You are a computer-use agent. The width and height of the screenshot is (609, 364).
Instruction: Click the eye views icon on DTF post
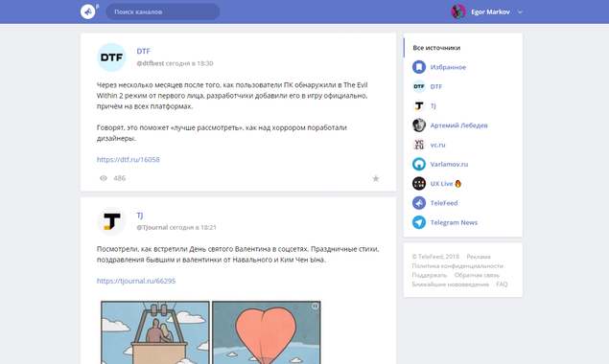click(x=104, y=178)
